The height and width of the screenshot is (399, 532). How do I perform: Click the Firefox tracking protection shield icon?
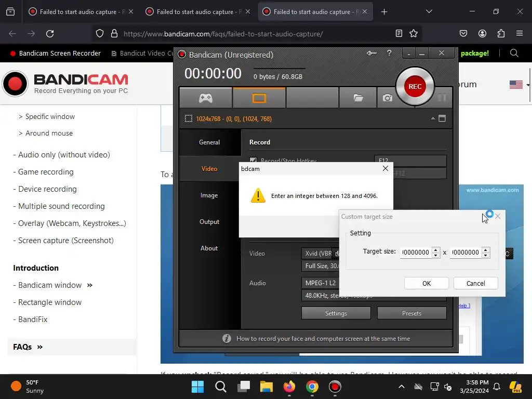(x=99, y=34)
